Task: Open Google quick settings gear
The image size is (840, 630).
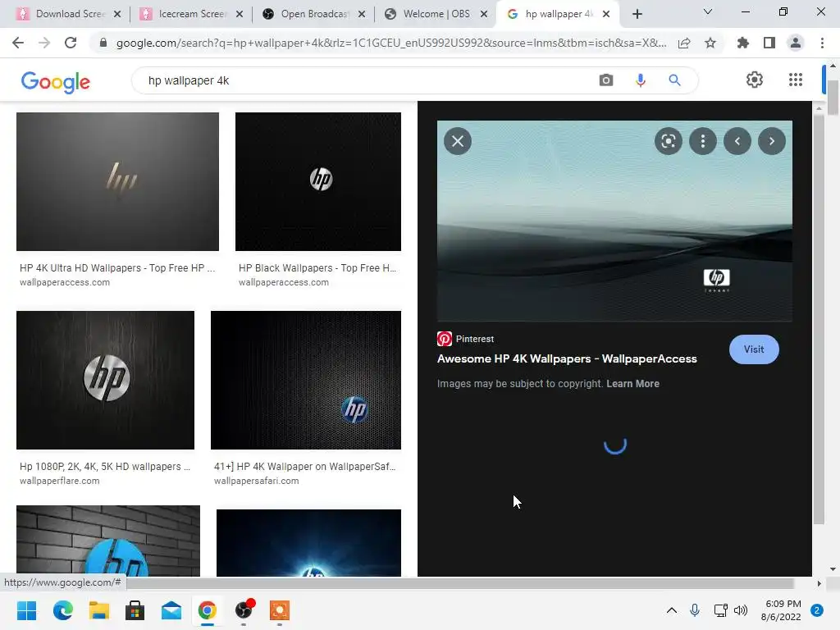Action: (x=755, y=80)
